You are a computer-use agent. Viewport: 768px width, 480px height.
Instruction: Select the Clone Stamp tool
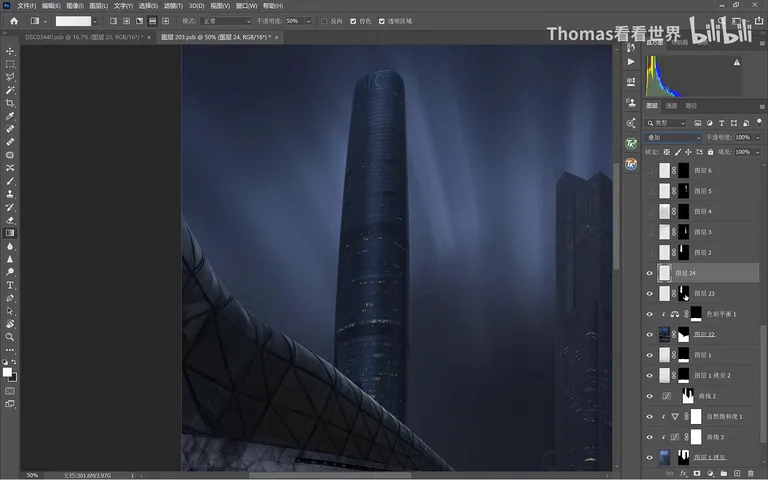[x=10, y=194]
